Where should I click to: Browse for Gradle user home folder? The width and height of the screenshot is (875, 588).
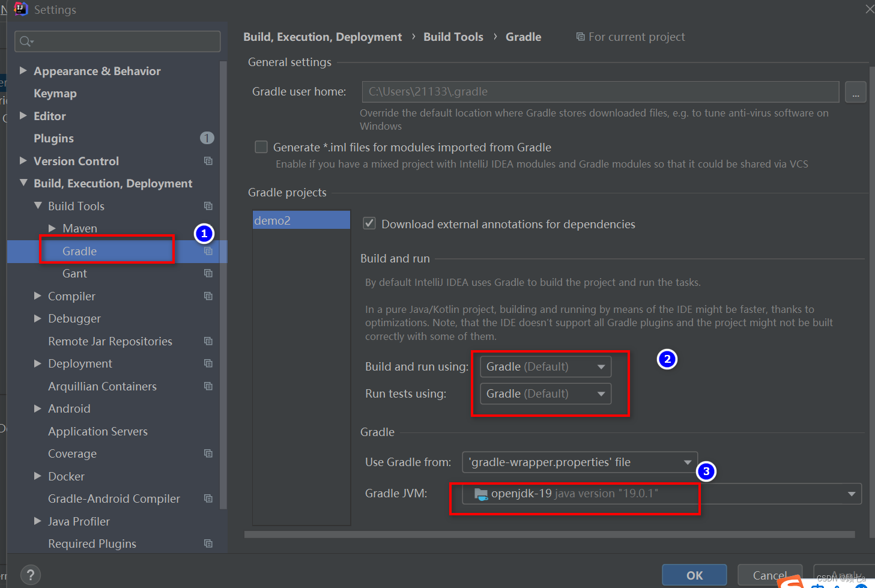click(855, 92)
